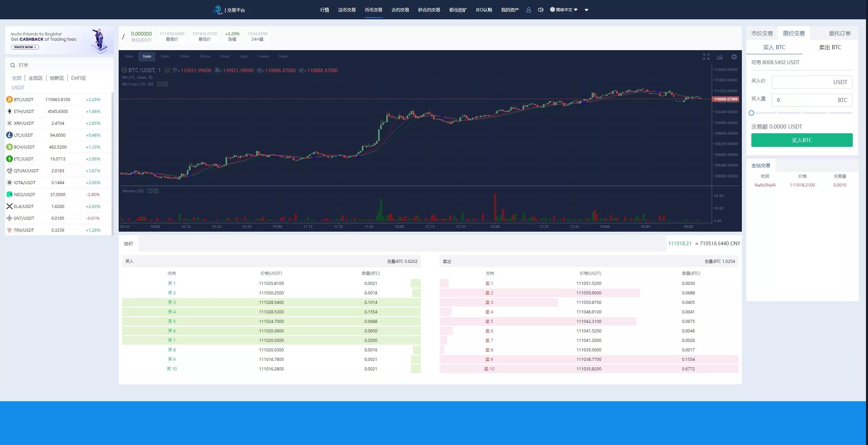
Task: Select the 1week chart interval
Action: 263,56
